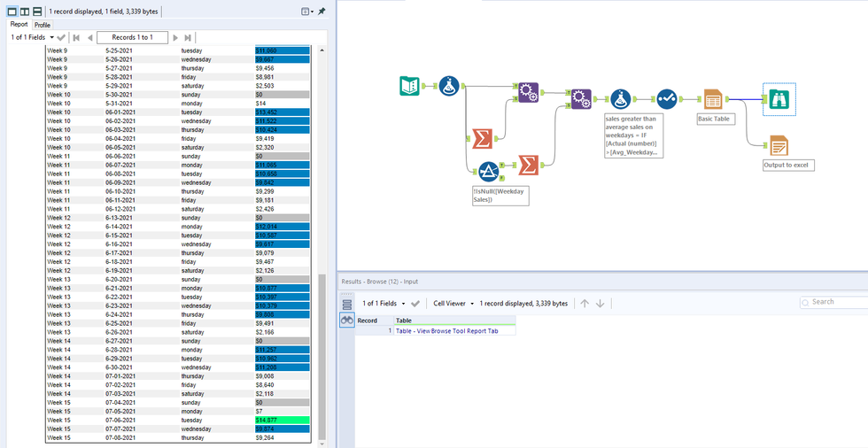Switch to single pane view layout

coord(12,11)
